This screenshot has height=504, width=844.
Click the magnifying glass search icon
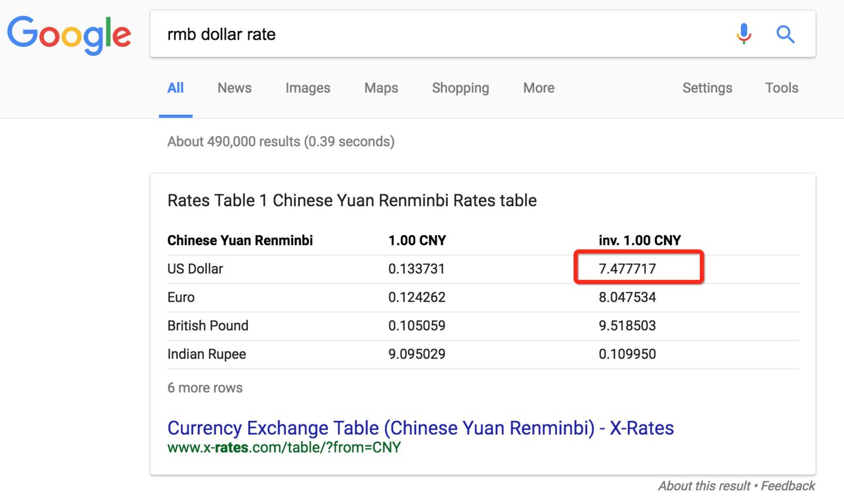click(x=785, y=34)
